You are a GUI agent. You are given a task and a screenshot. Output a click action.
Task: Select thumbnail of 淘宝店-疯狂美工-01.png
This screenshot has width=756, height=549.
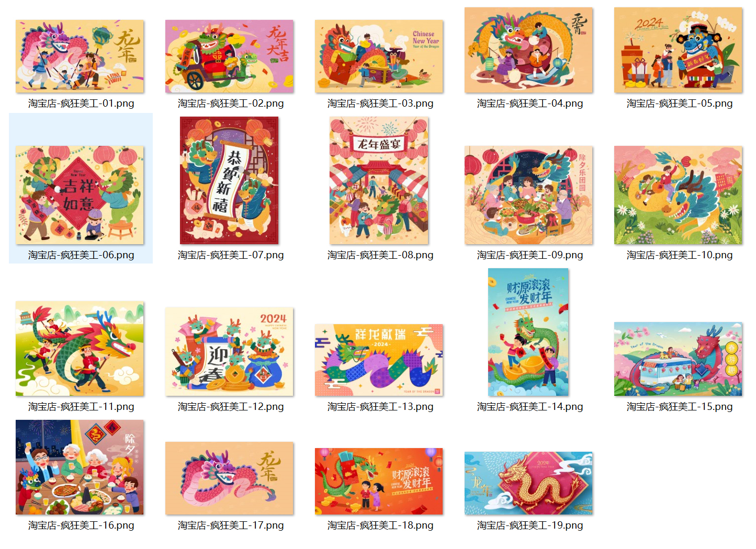(80, 56)
